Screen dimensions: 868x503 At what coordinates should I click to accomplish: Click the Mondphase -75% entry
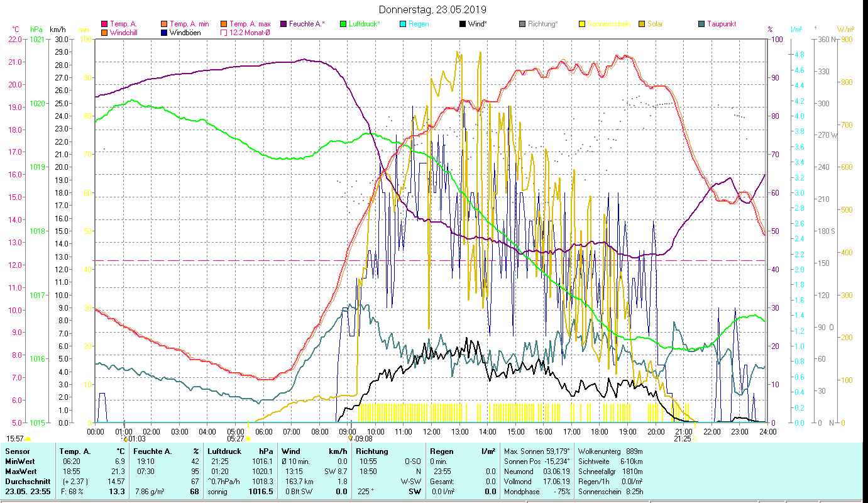tap(538, 492)
